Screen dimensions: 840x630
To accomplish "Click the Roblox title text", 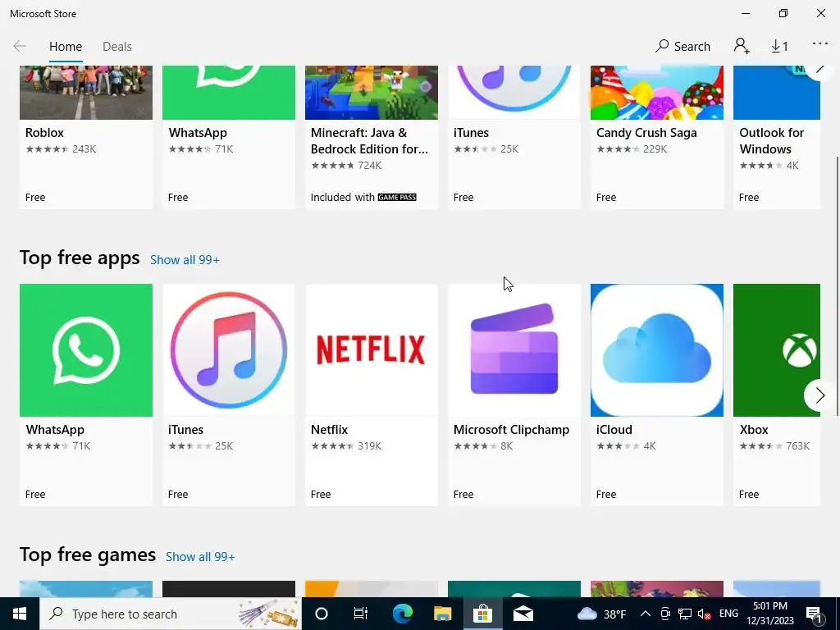I will coord(44,133).
